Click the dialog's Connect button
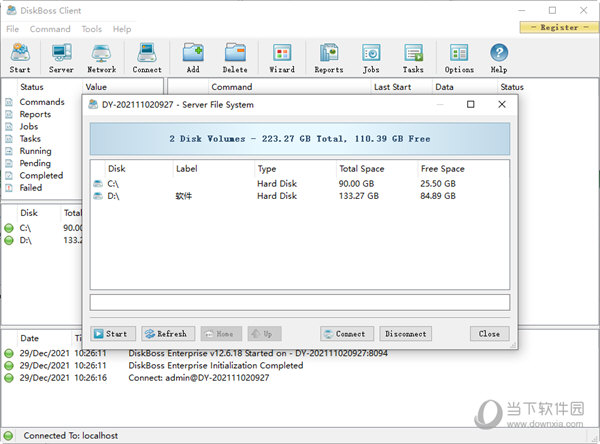 point(347,334)
